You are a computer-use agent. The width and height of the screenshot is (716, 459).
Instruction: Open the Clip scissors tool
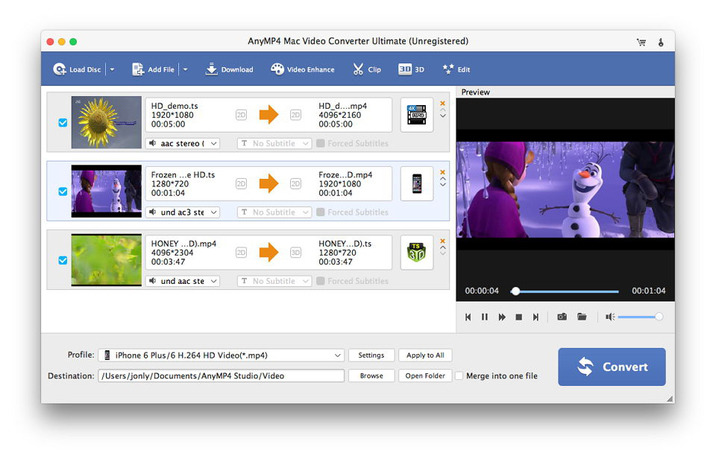click(367, 69)
